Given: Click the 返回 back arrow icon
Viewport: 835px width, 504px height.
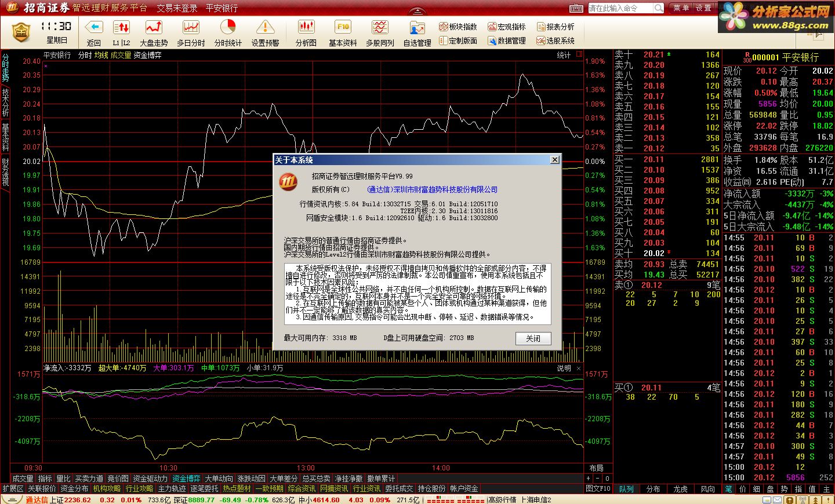Looking at the screenshot, I should 94,27.
